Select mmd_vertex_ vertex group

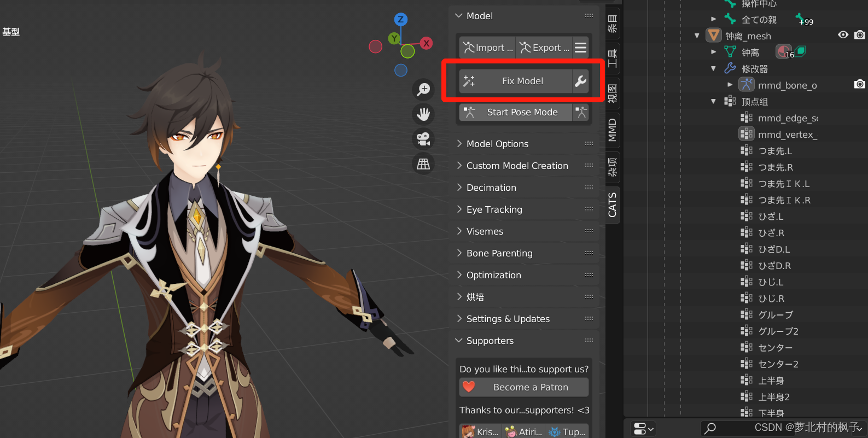coord(788,135)
